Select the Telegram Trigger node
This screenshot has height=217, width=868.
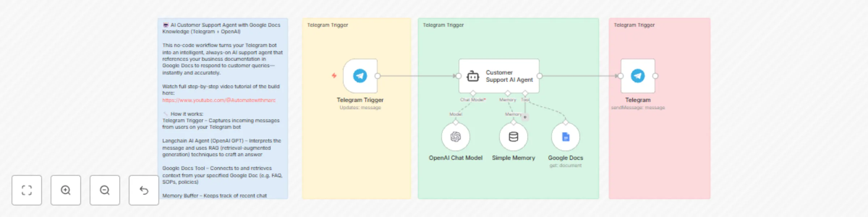point(360,76)
